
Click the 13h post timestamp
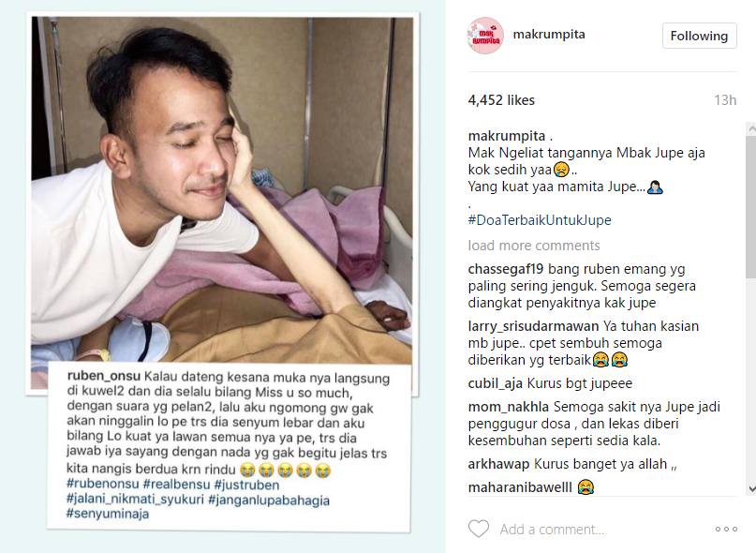coord(725,100)
